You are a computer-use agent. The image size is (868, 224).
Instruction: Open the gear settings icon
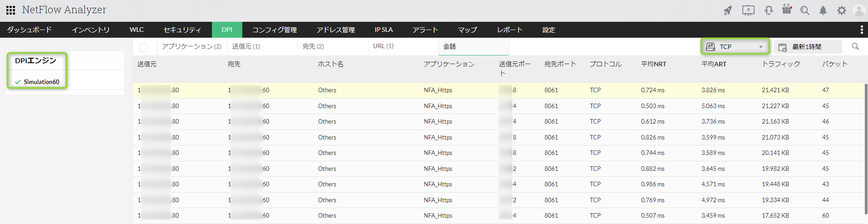click(x=842, y=10)
